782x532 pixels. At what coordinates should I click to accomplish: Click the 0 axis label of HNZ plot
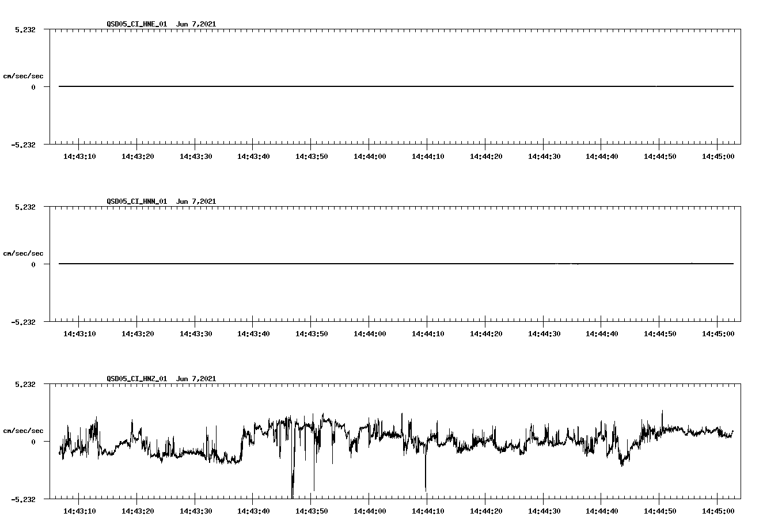pyautogui.click(x=33, y=442)
